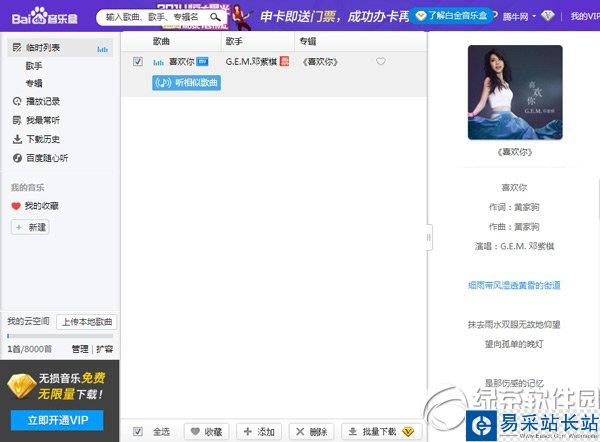
Task: Click 演唱：G.E.M. 邓紫棋 text
Action: coord(514,246)
